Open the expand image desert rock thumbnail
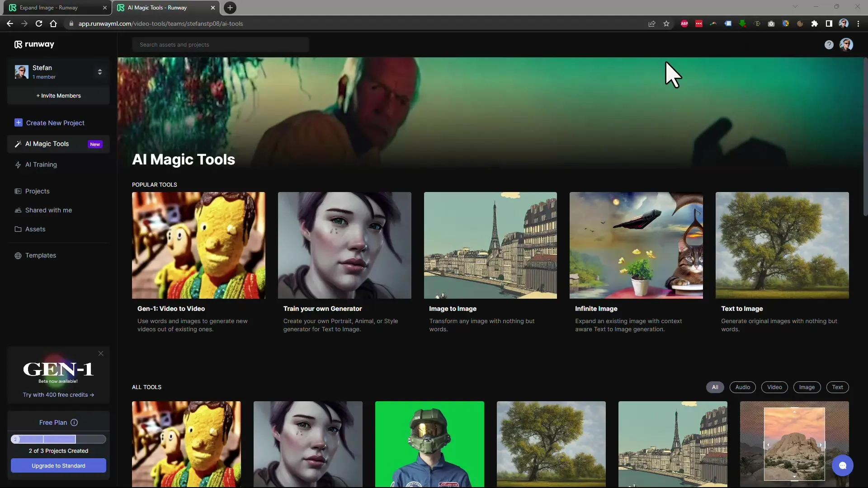Image resolution: width=868 pixels, height=488 pixels. (x=794, y=444)
